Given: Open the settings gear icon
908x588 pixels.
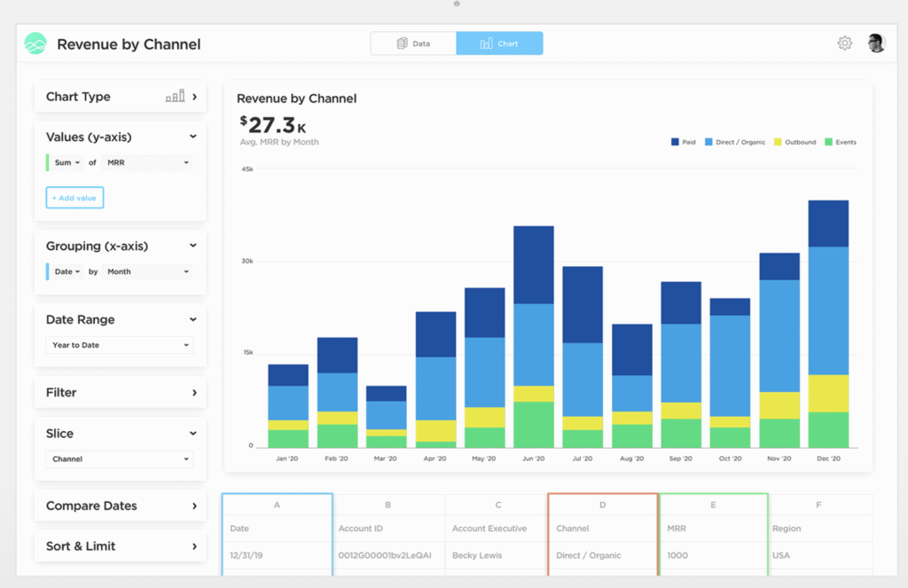Looking at the screenshot, I should pos(844,43).
